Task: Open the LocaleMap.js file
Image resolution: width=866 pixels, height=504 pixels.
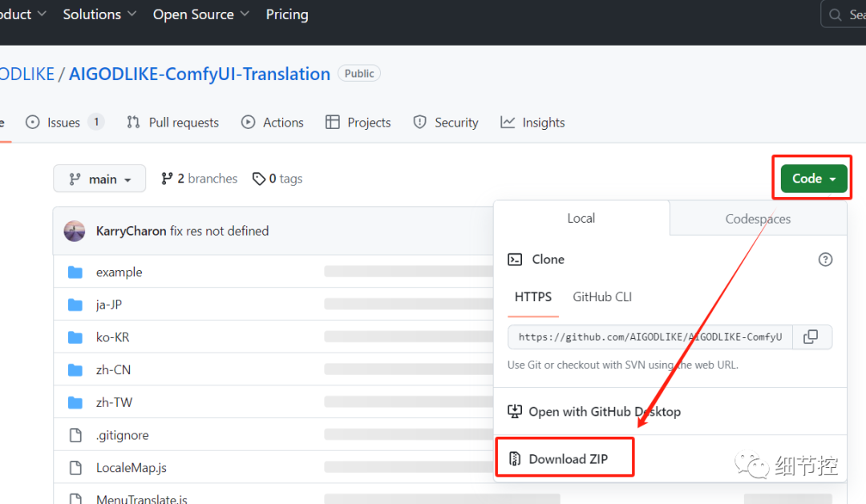Action: (132, 468)
